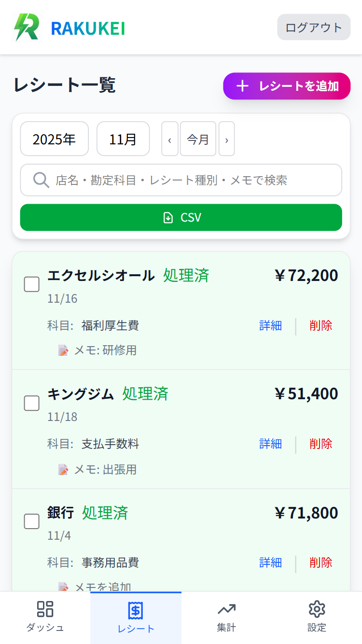Click the search input field
Viewport: 362px width, 644px height.
tap(181, 180)
